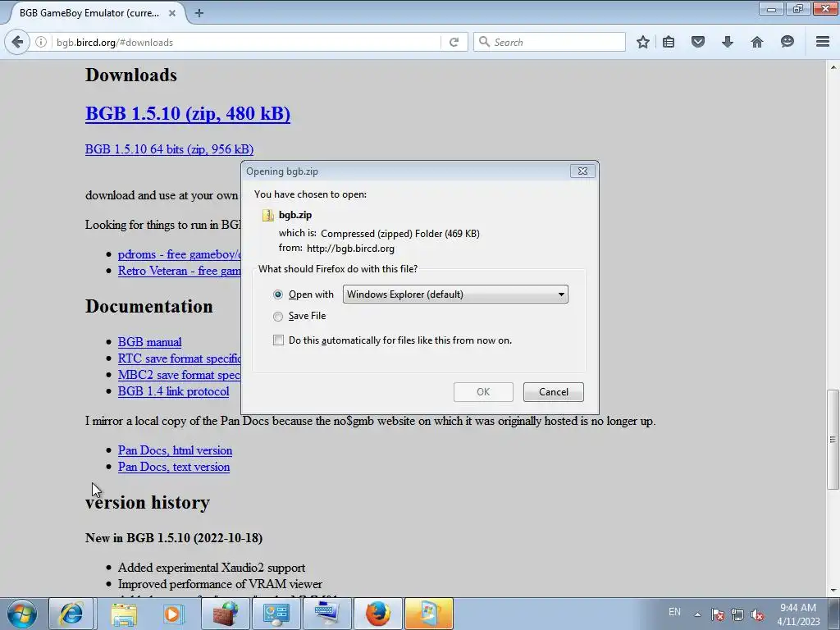Close the BGB GameBoy Emulator tab

[172, 13]
